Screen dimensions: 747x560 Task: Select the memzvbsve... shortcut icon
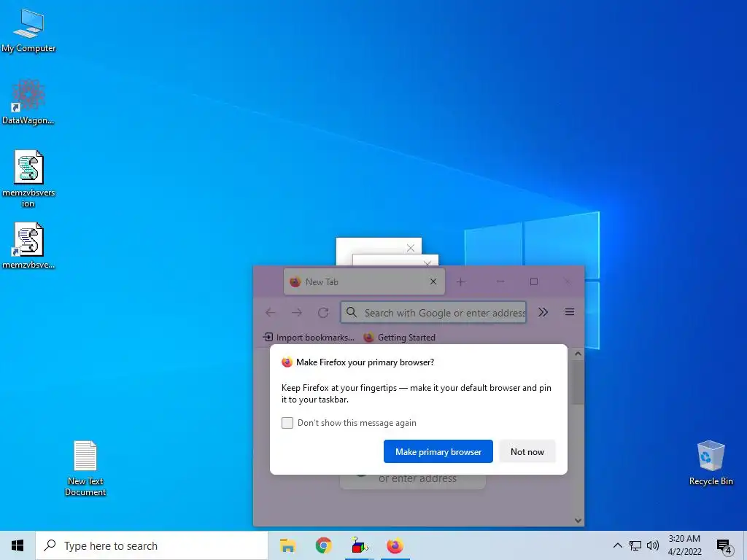coord(28,246)
